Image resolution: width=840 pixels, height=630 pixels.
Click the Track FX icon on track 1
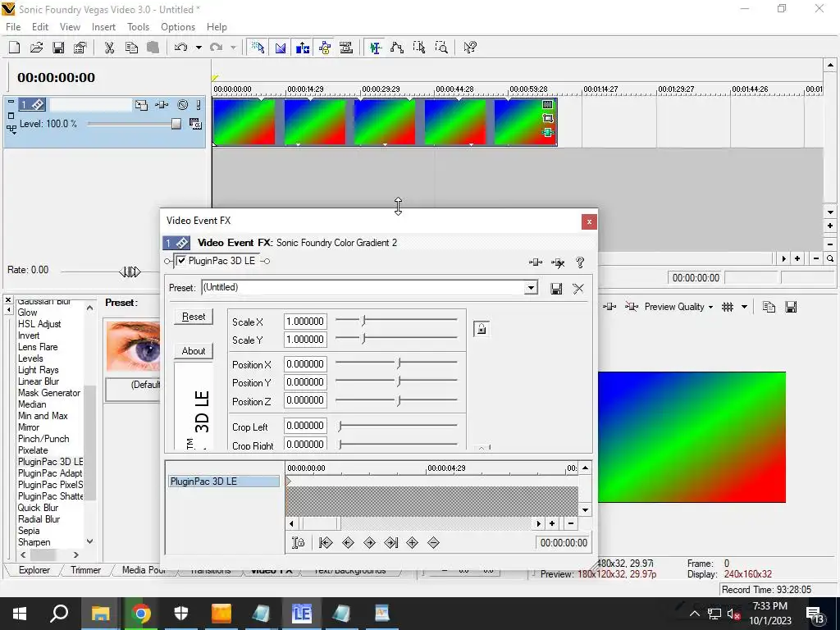[x=162, y=105]
